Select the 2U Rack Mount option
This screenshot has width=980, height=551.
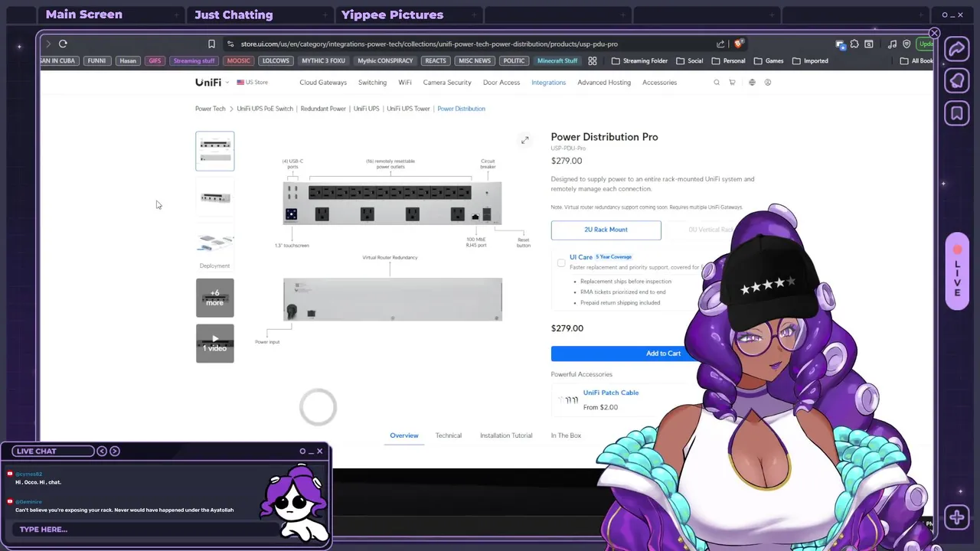tap(606, 230)
